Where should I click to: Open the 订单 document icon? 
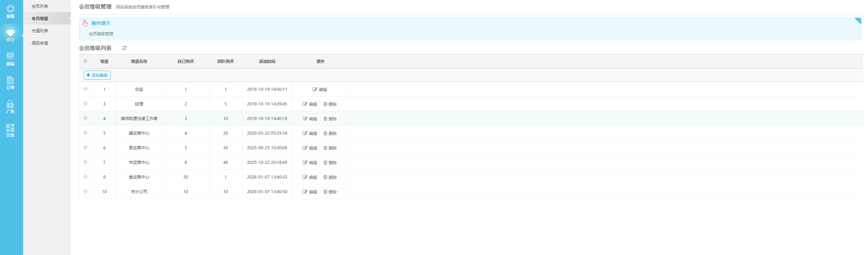coord(11,81)
